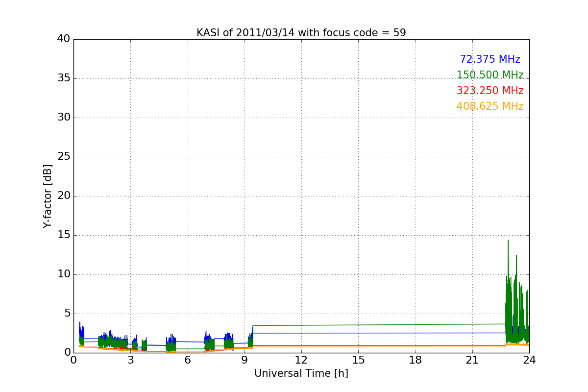Select the orange 408.625 MHz legend label
The width and height of the screenshot is (588, 392).
coord(490,106)
